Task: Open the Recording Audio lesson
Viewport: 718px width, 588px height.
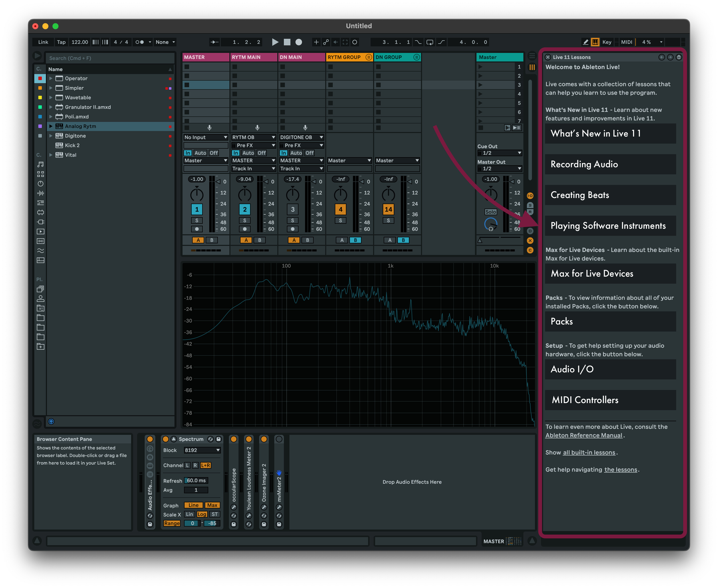Action: pos(610,164)
